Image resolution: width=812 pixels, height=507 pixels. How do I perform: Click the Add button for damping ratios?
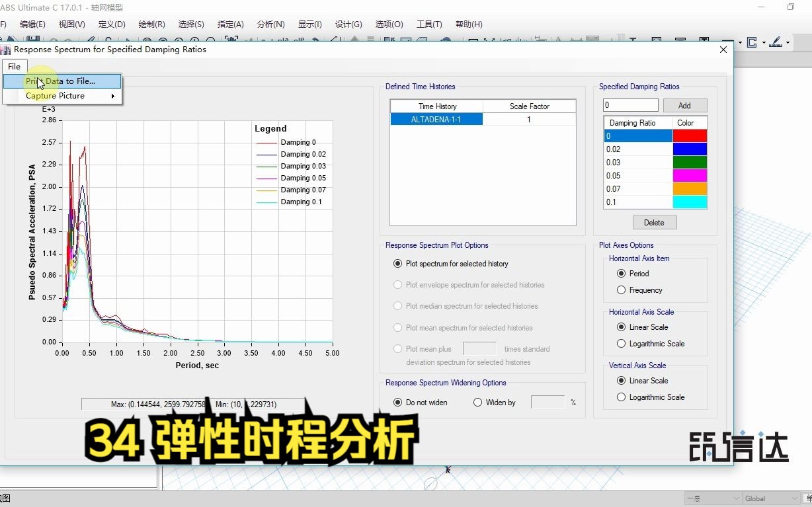coord(684,104)
